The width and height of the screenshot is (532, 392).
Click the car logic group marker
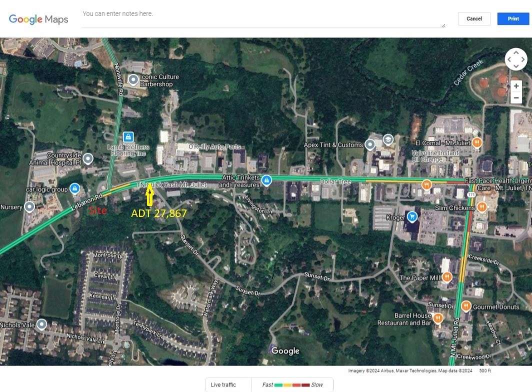click(x=74, y=188)
